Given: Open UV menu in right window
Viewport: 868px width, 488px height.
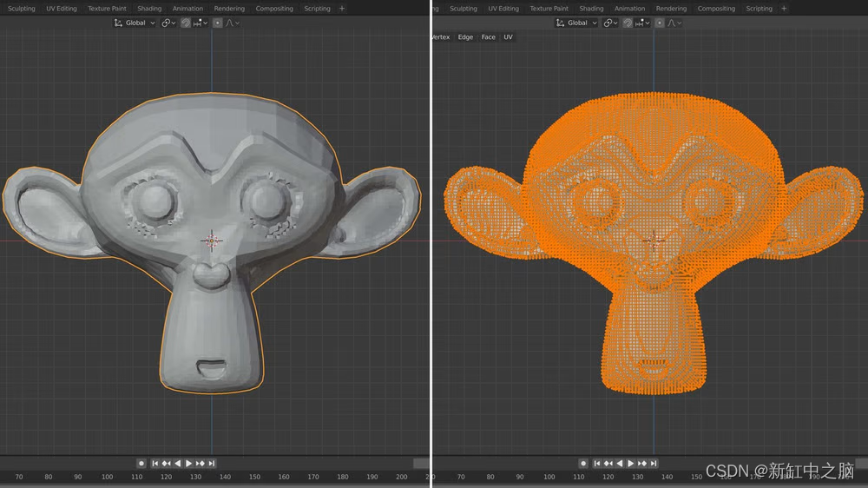Looking at the screenshot, I should pyautogui.click(x=508, y=37).
